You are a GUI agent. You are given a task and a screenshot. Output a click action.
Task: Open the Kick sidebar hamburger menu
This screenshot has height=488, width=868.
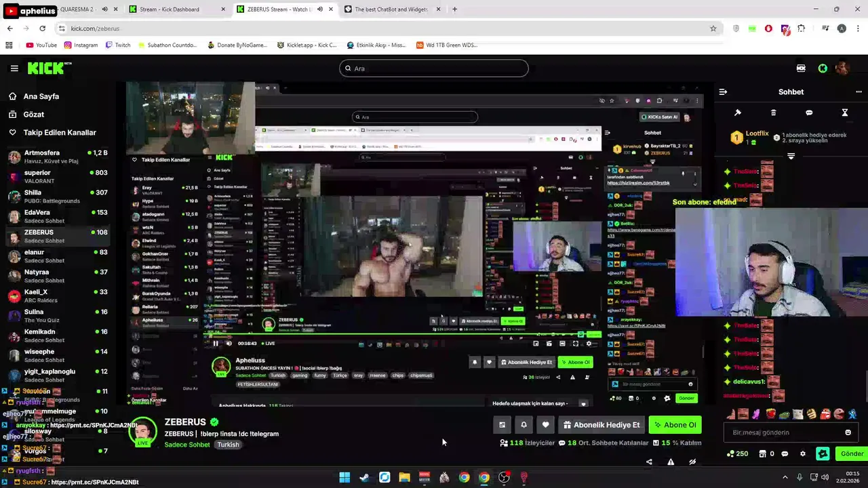pos(14,68)
